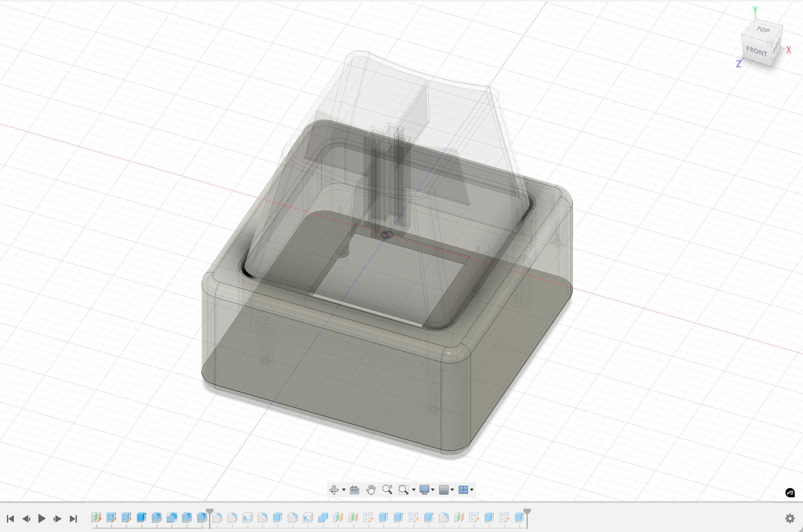803x532 pixels.
Task: Expand the Display Settings dropdown arrow
Action: tap(433, 490)
